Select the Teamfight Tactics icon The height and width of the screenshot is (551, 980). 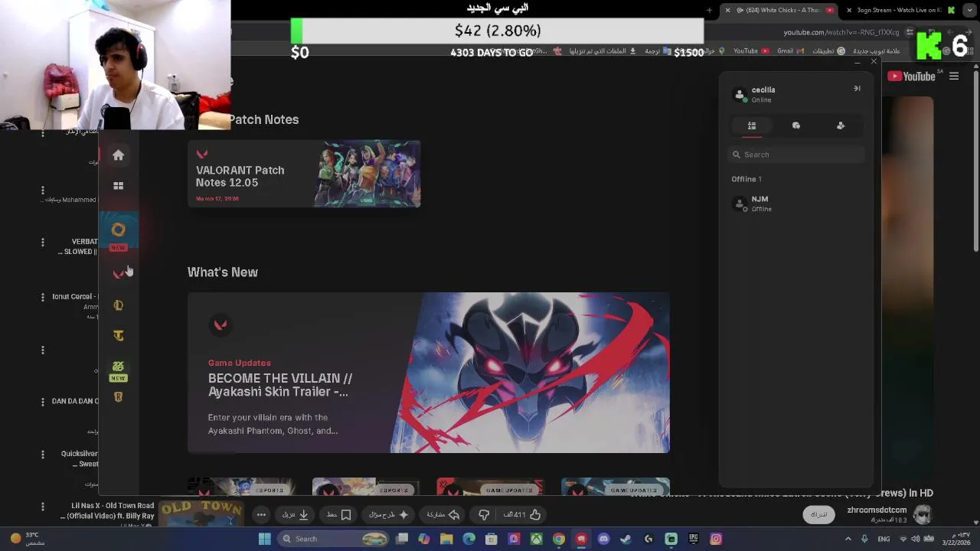tap(118, 336)
